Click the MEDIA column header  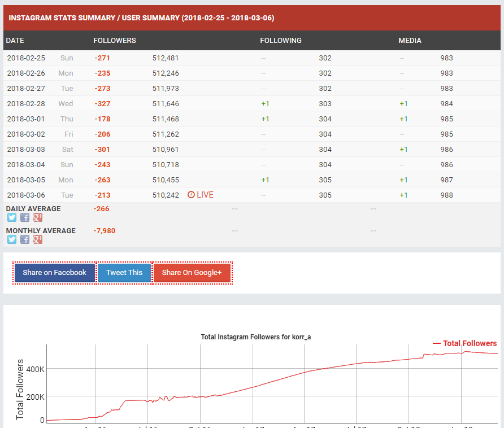pyautogui.click(x=410, y=41)
